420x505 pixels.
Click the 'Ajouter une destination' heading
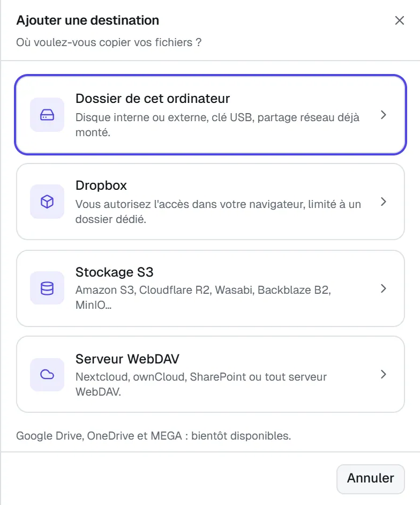click(87, 20)
